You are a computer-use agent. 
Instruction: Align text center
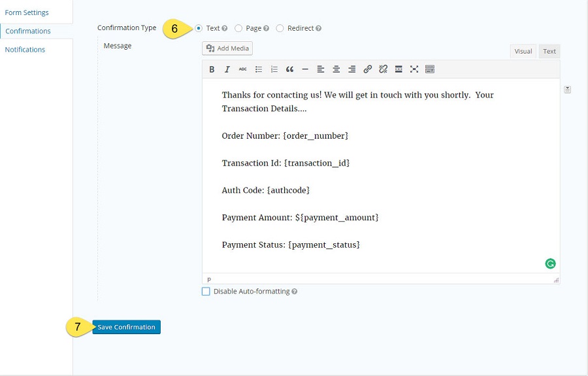[336, 69]
